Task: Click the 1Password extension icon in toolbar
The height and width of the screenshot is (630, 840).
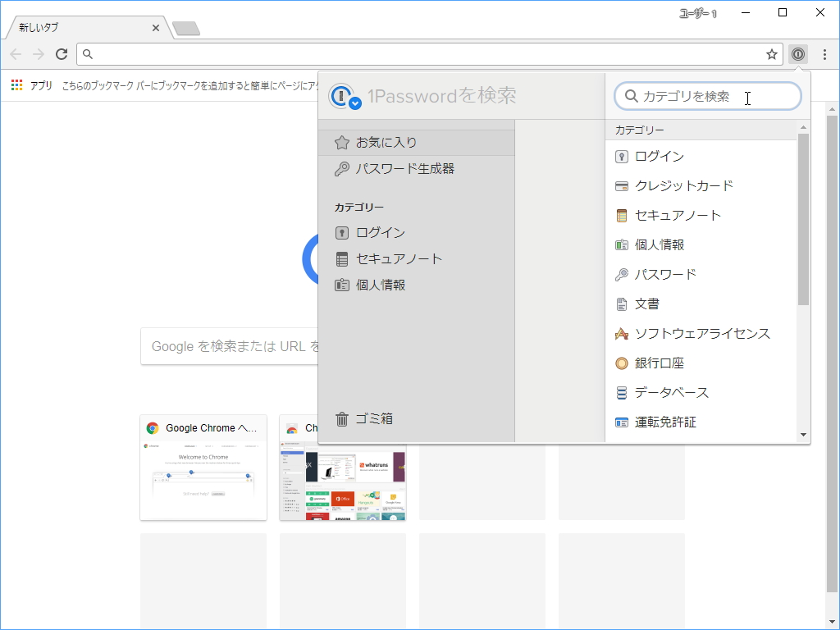Action: click(x=797, y=54)
